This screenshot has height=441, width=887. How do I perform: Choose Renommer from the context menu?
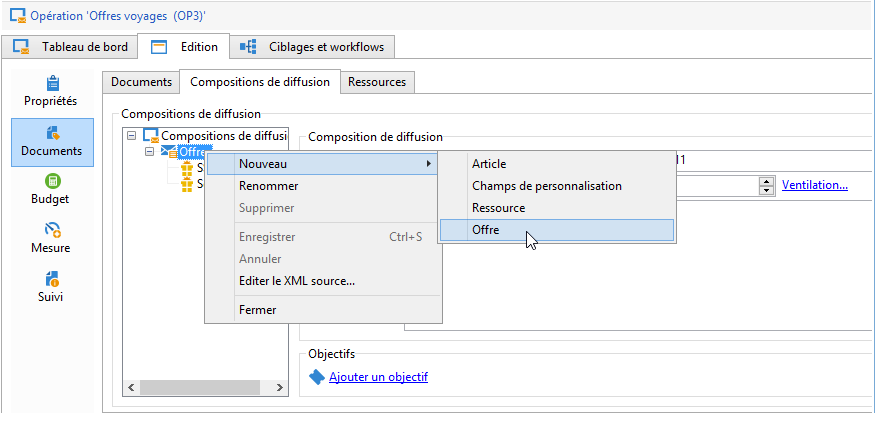click(x=268, y=186)
